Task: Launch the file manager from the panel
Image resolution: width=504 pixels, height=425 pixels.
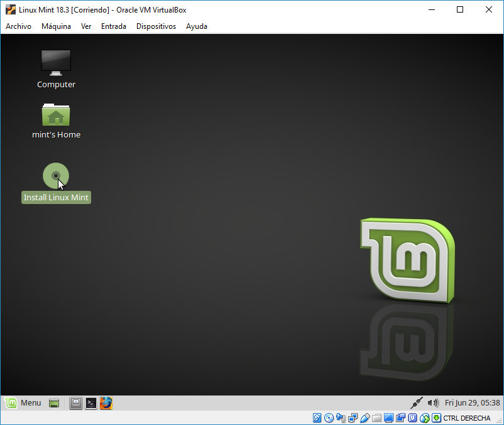Action: click(x=76, y=403)
